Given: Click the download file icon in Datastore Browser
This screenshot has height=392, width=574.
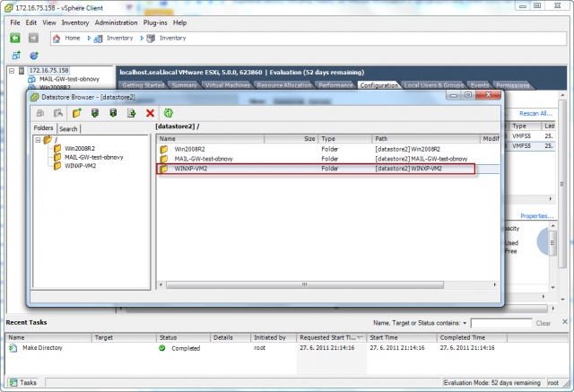Looking at the screenshot, I should pyautogui.click(x=113, y=113).
